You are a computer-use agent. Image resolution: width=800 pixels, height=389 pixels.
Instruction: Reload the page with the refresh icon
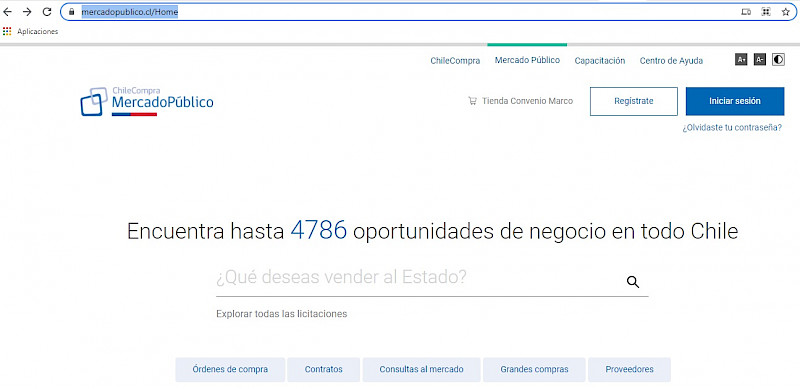(47, 12)
